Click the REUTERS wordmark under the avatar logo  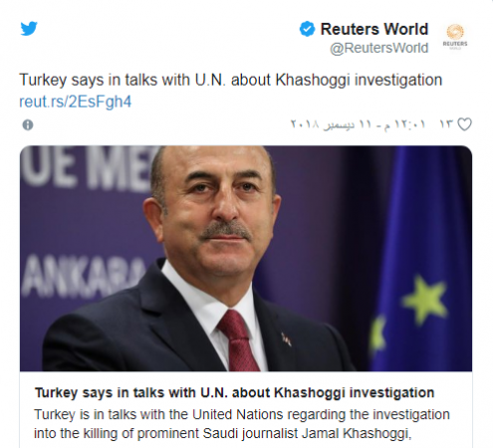[455, 44]
